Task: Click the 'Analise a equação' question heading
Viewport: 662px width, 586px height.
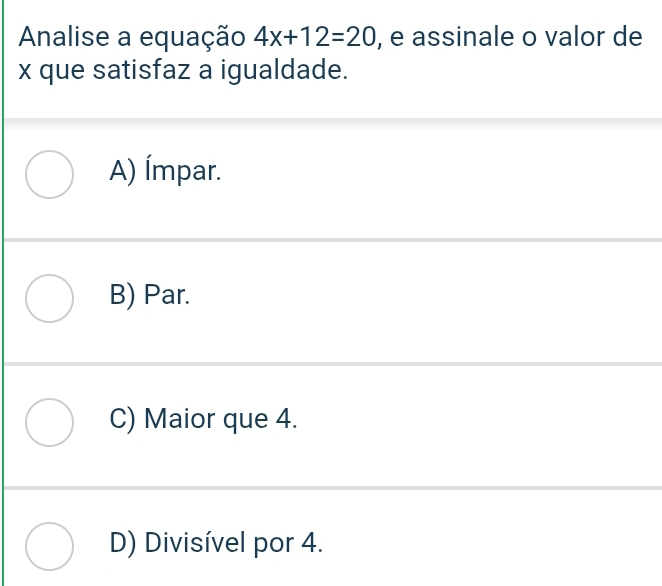Action: click(130, 38)
